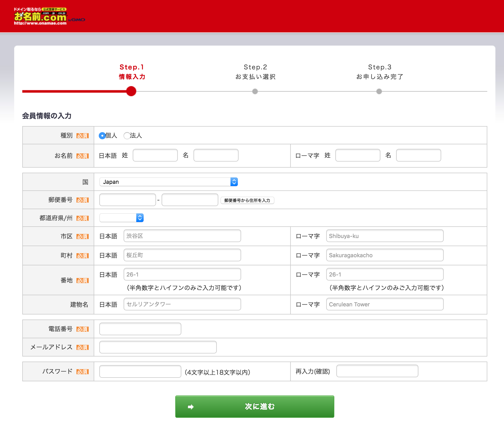
Task: Click 郵便番号から住所を入力 button
Action: tap(247, 200)
